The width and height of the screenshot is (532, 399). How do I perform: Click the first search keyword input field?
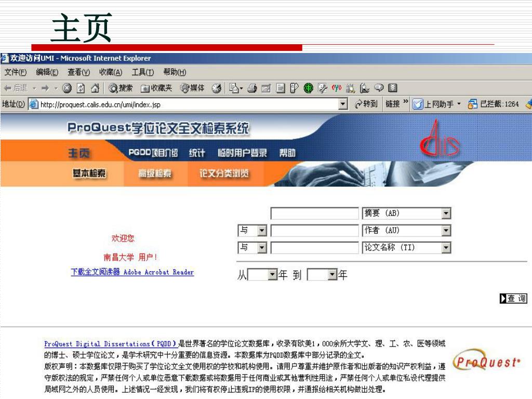[x=314, y=214]
